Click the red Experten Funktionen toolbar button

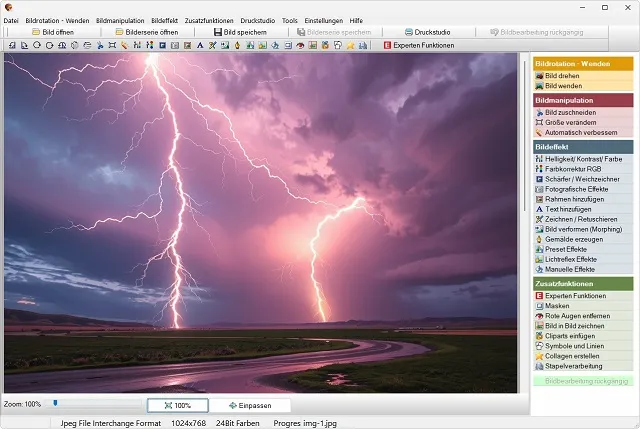click(419, 45)
